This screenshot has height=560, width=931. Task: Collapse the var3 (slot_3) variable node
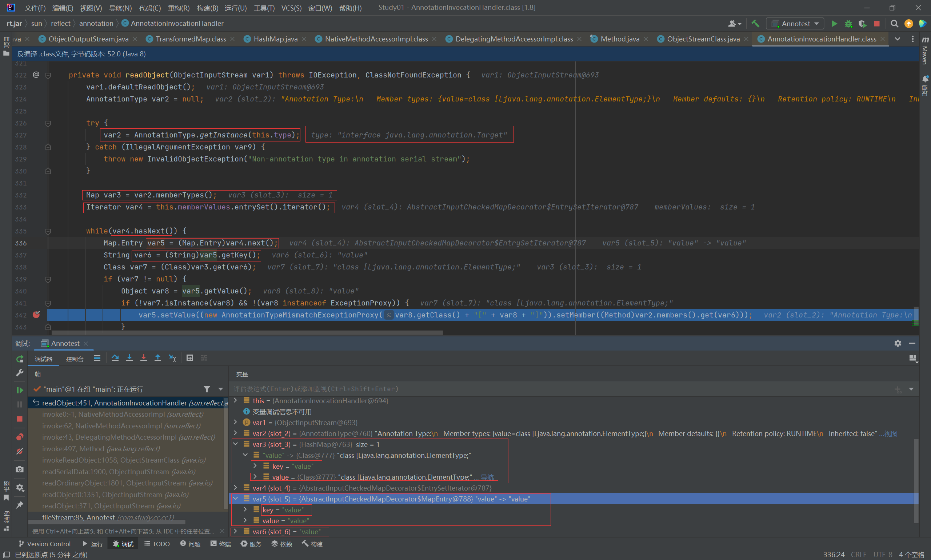pyautogui.click(x=236, y=444)
